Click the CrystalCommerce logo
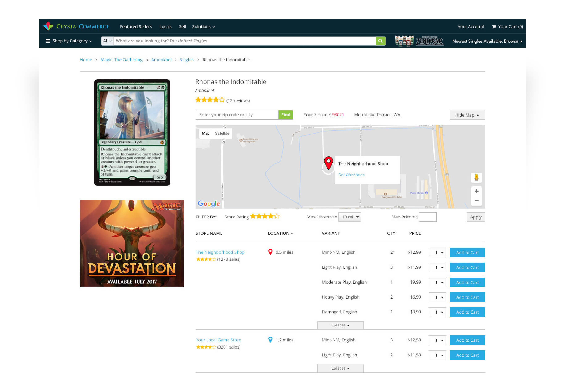 [x=76, y=26]
